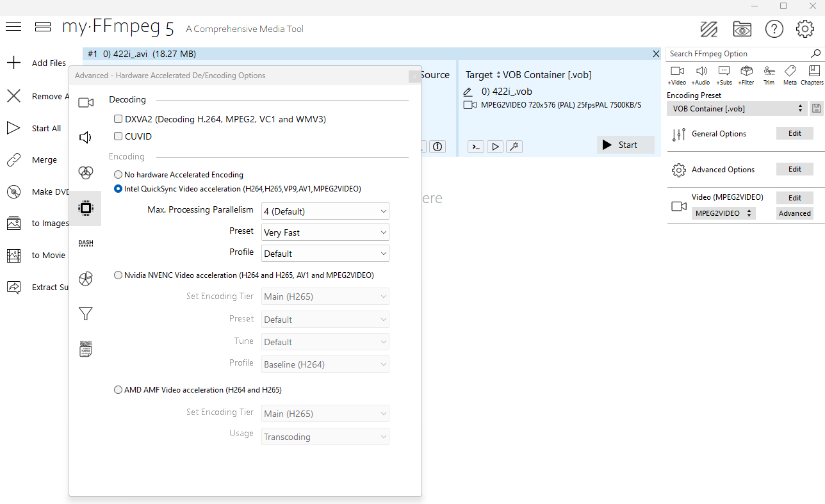Click the pencil rename icon for 422i_.vob

click(468, 92)
